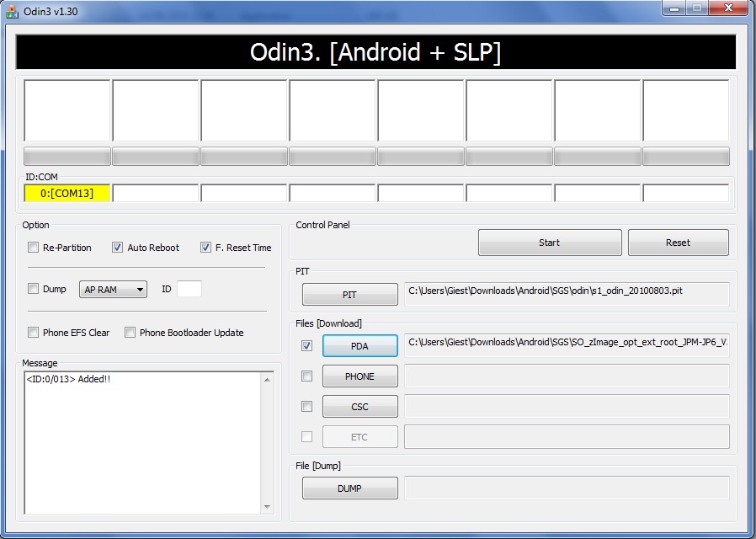This screenshot has width=756, height=539.
Task: Uncheck the PDA file checkbox
Action: pos(306,345)
